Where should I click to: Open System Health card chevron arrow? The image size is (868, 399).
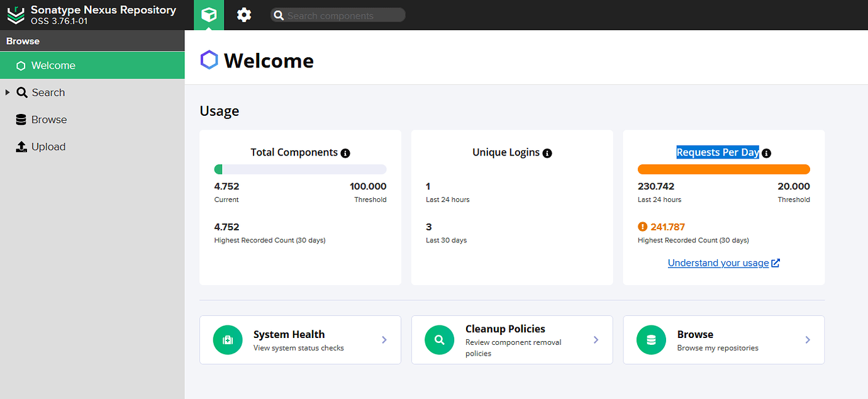(x=384, y=340)
